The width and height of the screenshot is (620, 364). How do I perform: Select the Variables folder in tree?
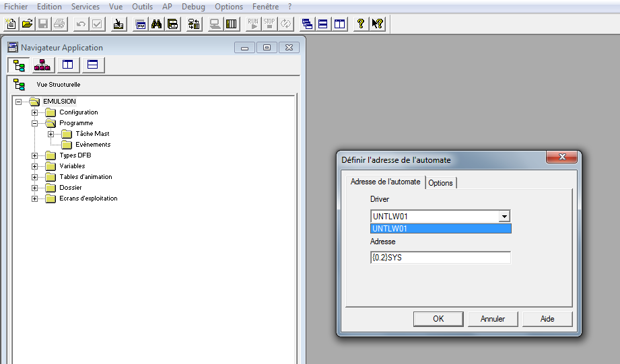[72, 166]
